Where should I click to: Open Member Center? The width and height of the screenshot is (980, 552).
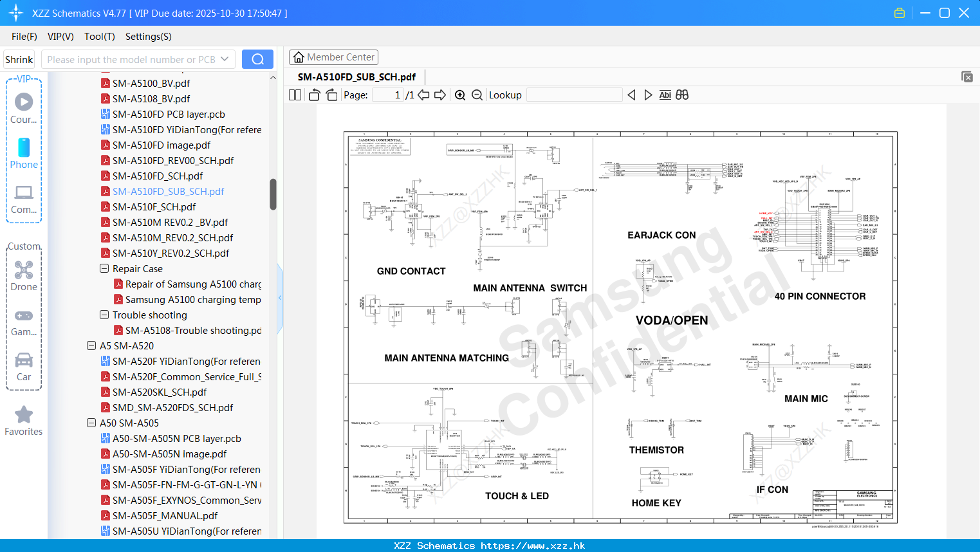(x=333, y=57)
